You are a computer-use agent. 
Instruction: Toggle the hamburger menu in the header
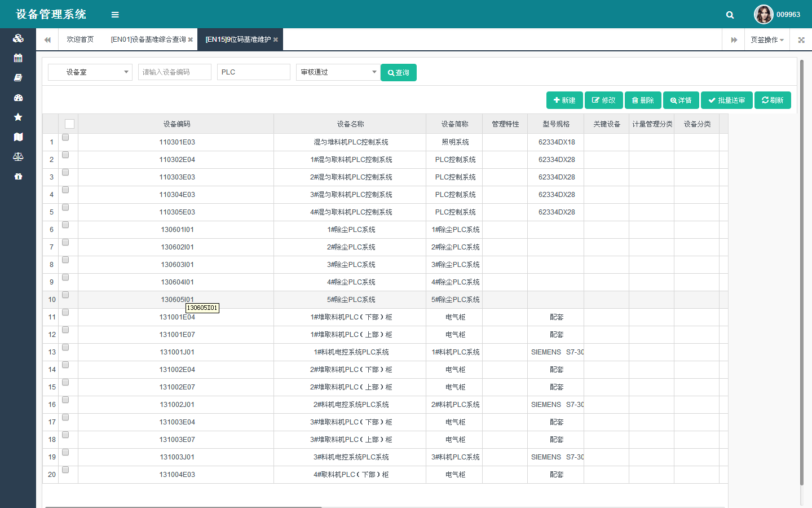[115, 15]
